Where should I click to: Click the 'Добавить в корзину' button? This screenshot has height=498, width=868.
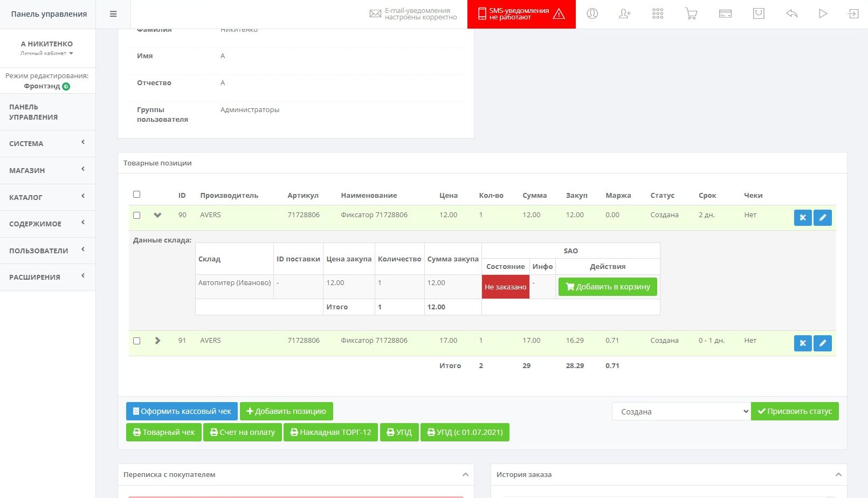[x=608, y=287]
